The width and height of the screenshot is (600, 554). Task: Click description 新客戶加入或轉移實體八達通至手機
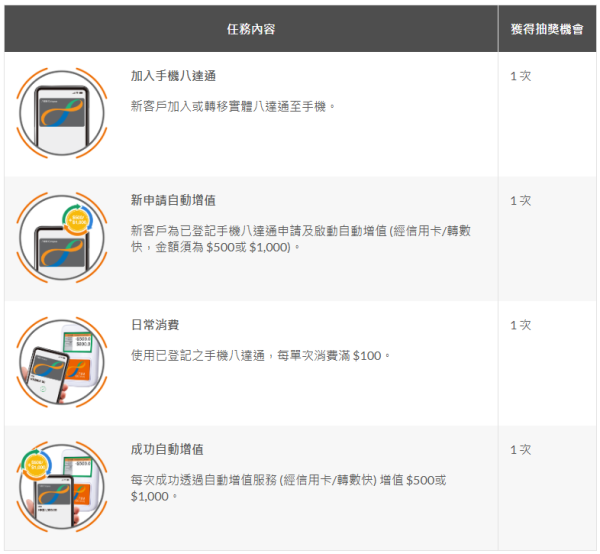(x=233, y=106)
